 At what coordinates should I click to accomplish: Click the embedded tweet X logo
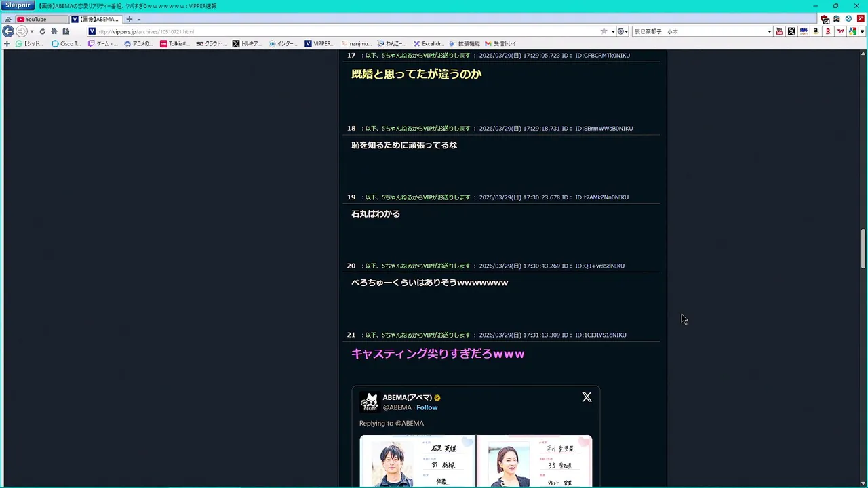[x=587, y=397]
